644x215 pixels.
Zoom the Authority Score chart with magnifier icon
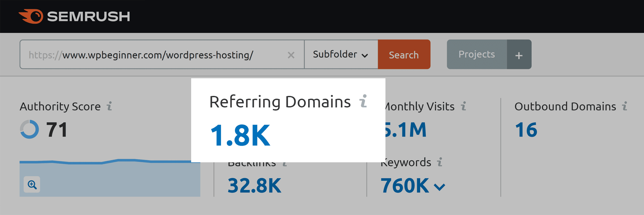32,184
